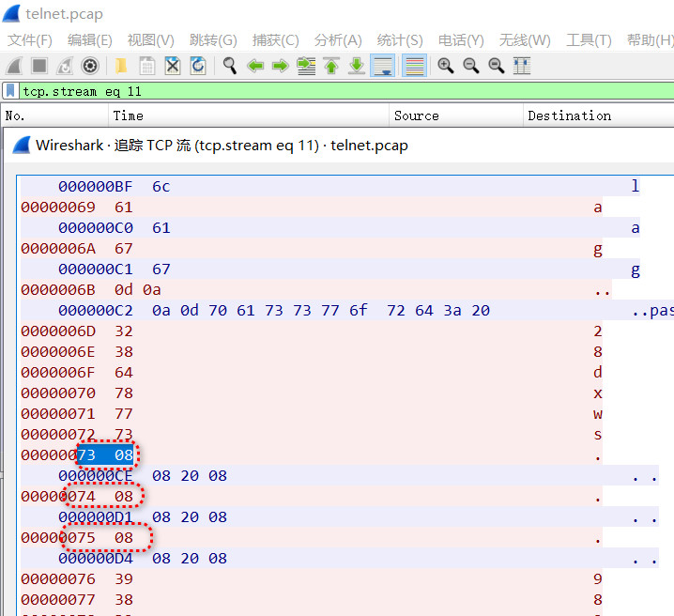Jump to first packet up arrow icon
Image resolution: width=674 pixels, height=616 pixels.
click(331, 66)
